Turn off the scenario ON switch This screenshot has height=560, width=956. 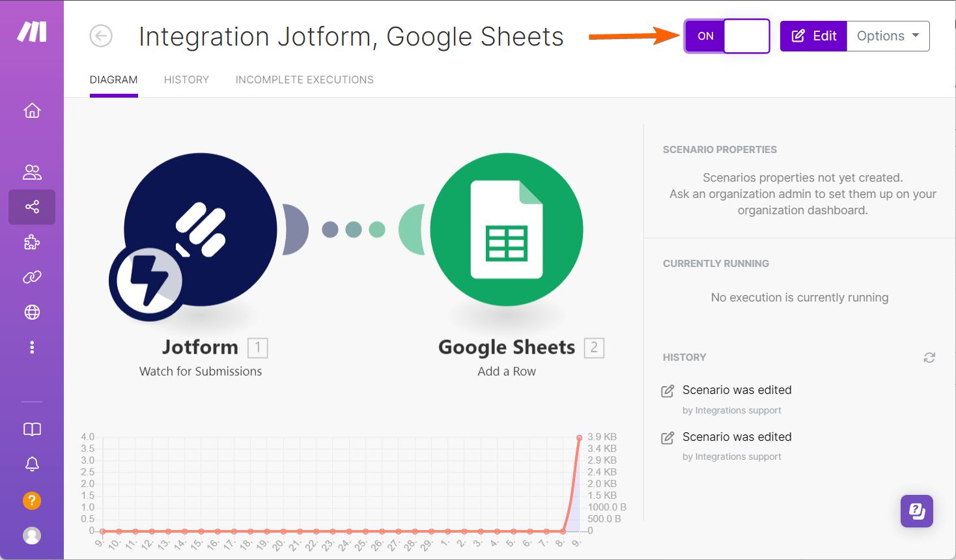pos(727,36)
